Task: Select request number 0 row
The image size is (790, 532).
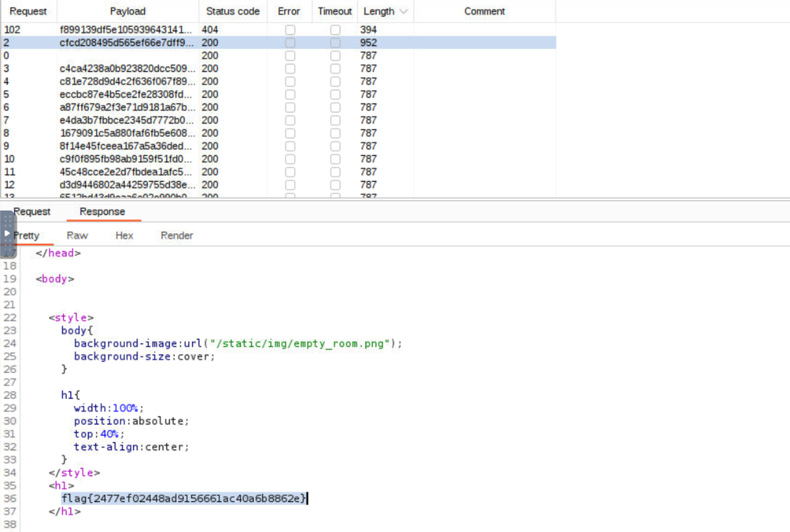Action: tap(278, 56)
